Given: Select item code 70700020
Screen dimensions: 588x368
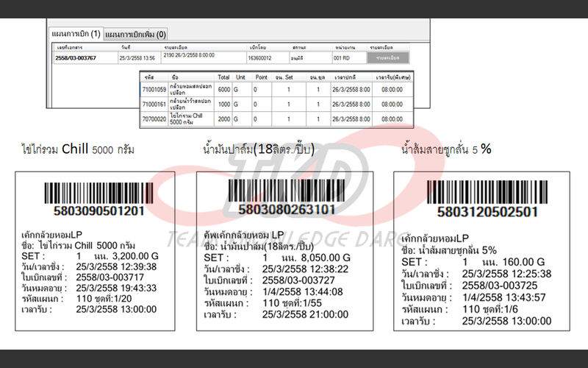Looking at the screenshot, I should tap(154, 119).
